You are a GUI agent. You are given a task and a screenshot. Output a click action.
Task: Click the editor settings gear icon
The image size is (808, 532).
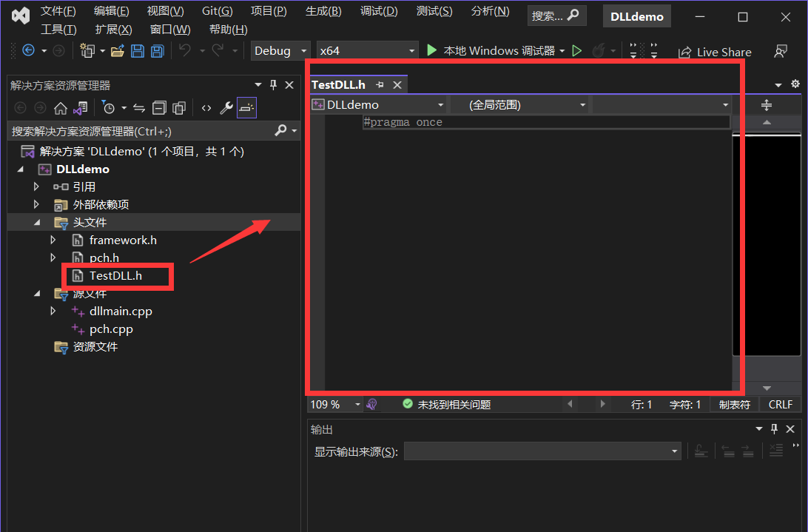[x=795, y=84]
